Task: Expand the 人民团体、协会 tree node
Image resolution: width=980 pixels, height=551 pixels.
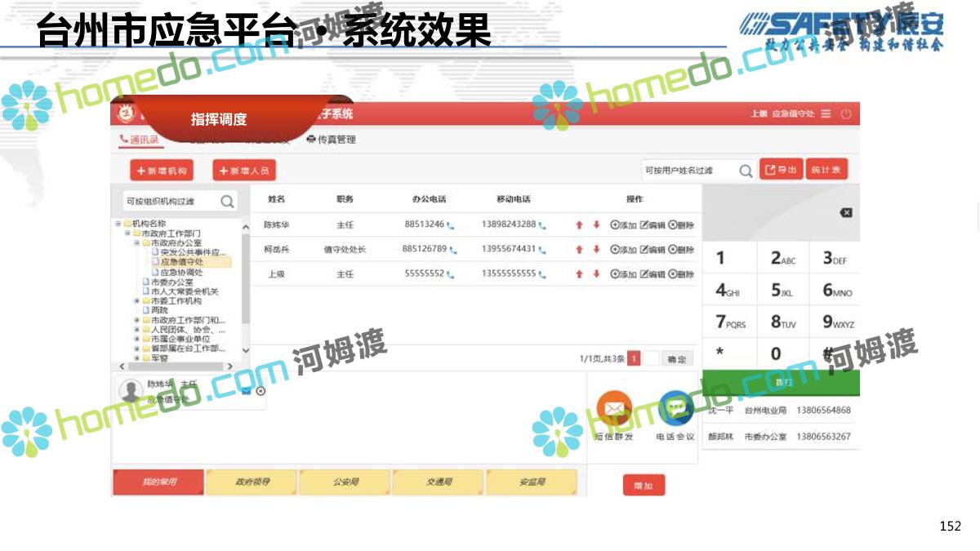Action: pyautogui.click(x=137, y=330)
